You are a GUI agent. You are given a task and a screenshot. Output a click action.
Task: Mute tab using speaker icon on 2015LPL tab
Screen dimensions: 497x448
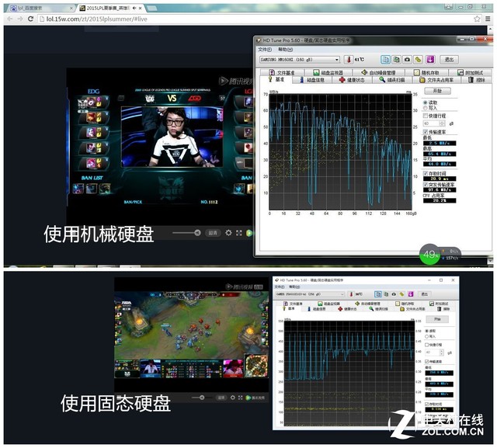(134, 8)
